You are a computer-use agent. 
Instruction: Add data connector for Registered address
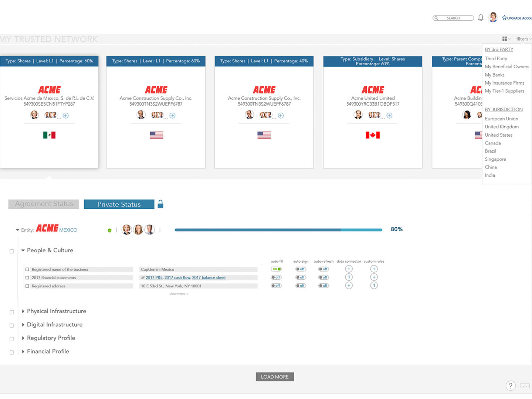pos(349,285)
